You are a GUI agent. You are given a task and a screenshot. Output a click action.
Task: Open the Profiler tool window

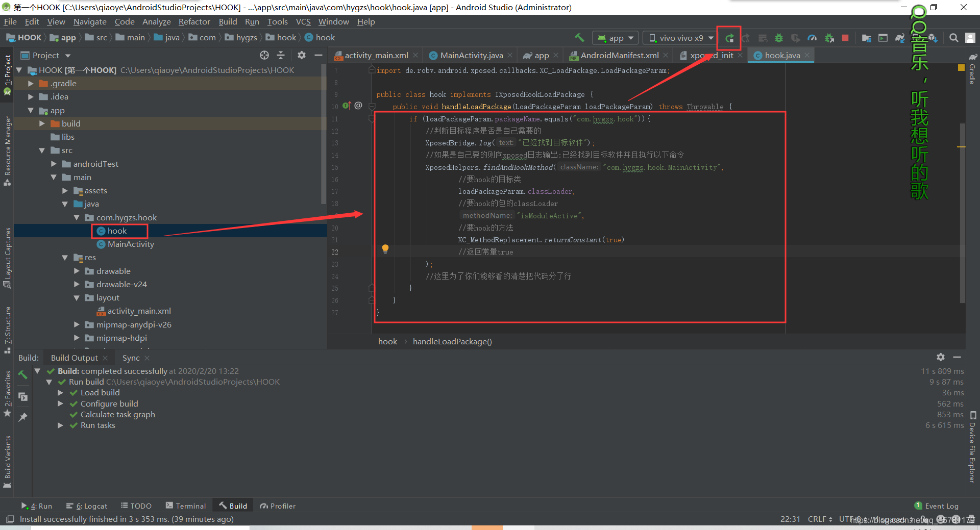(x=278, y=506)
